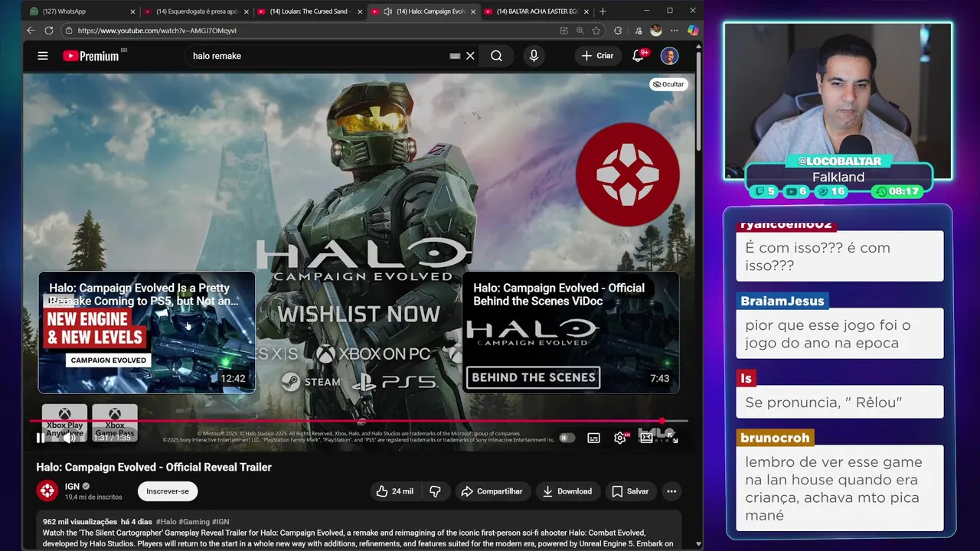Switch to 'Esquerdogata é presa' tab
Viewport: 980px width, 551px height.
tap(198, 11)
